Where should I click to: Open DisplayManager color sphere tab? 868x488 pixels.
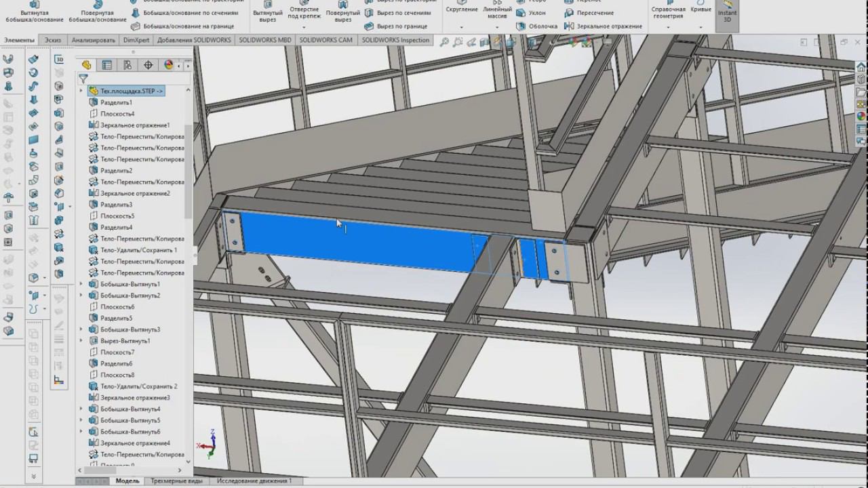[x=168, y=65]
